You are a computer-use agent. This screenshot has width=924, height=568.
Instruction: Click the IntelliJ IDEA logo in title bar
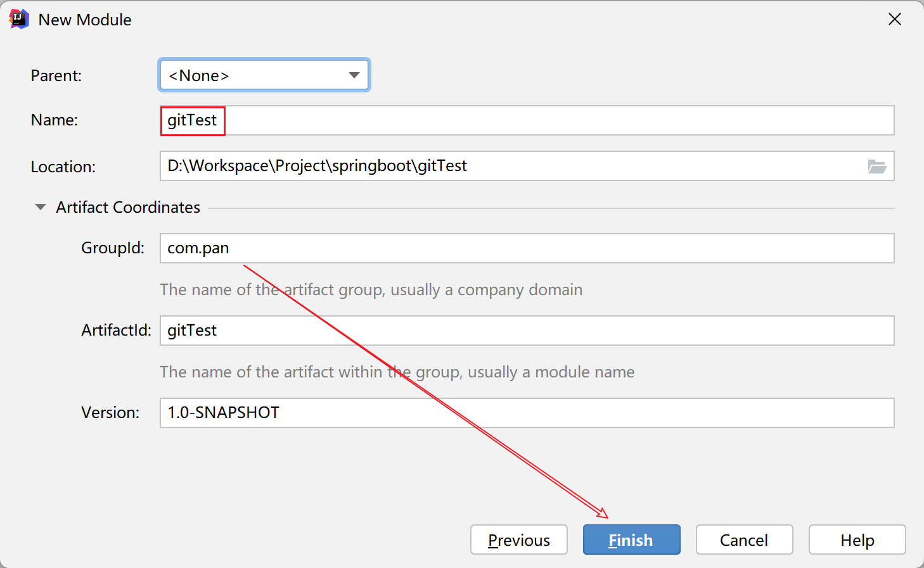tap(19, 19)
